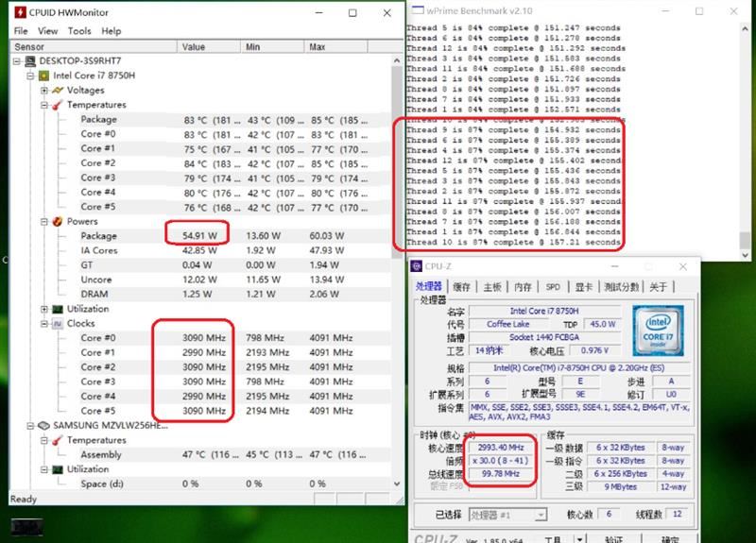756x543 pixels.
Task: Click the CPU-Z title bar icon
Action: click(x=416, y=266)
